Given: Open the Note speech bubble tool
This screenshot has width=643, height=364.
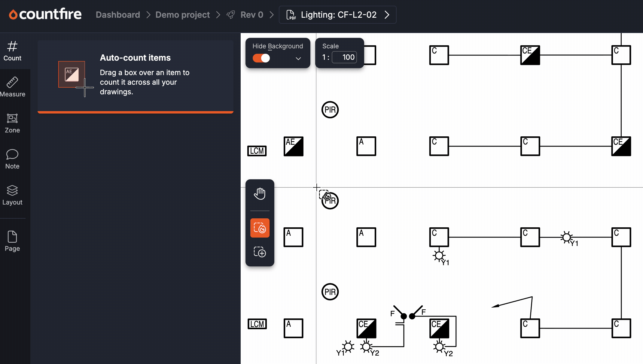Looking at the screenshot, I should point(12,159).
